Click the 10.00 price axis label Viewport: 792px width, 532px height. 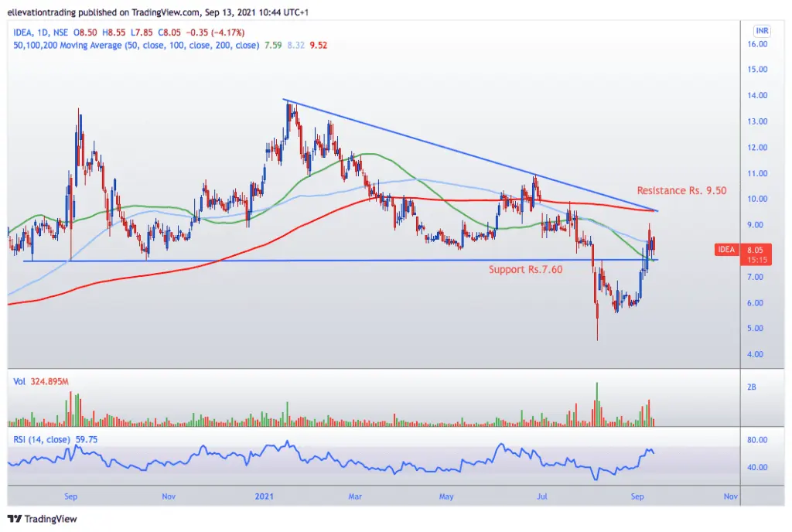pyautogui.click(x=757, y=199)
